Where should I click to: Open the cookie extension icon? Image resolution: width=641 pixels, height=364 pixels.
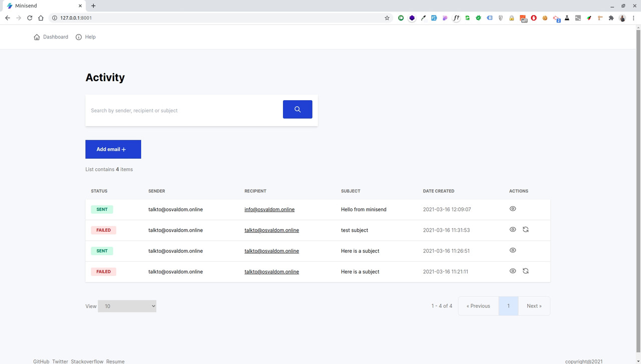click(545, 18)
